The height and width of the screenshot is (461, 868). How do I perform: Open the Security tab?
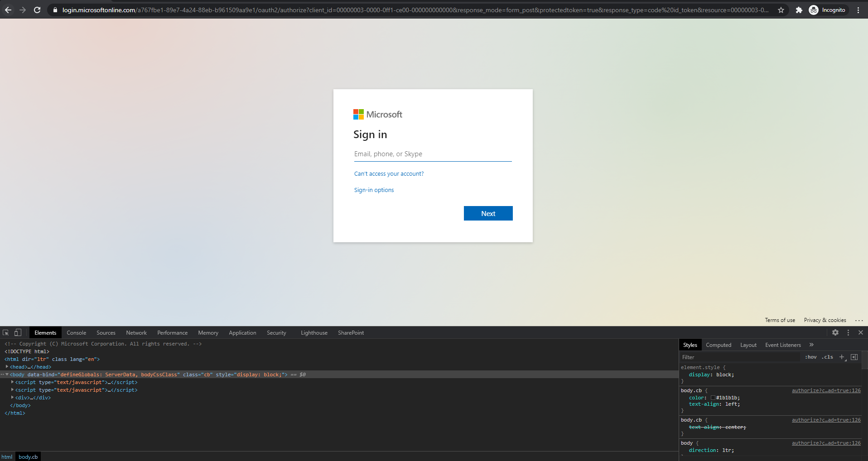tap(276, 332)
